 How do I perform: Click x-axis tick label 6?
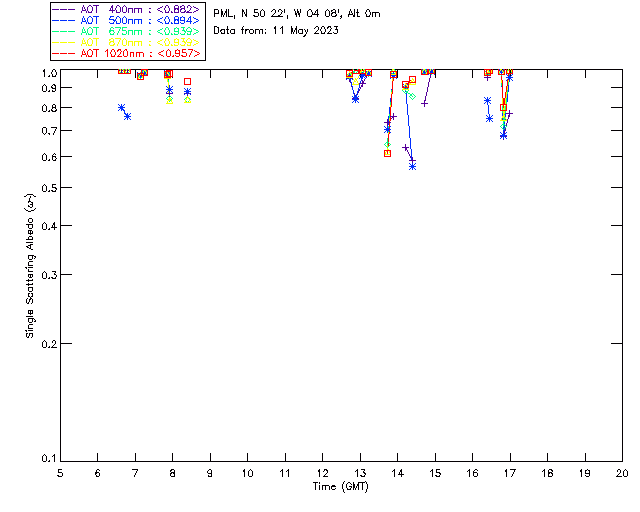[x=98, y=473]
